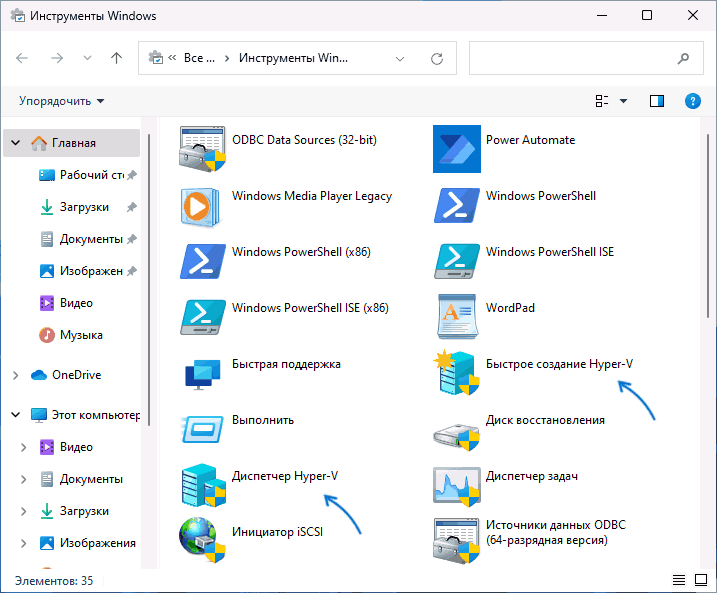Open pinned Рабочий стол folder
The height and width of the screenshot is (593, 717).
tap(86, 175)
